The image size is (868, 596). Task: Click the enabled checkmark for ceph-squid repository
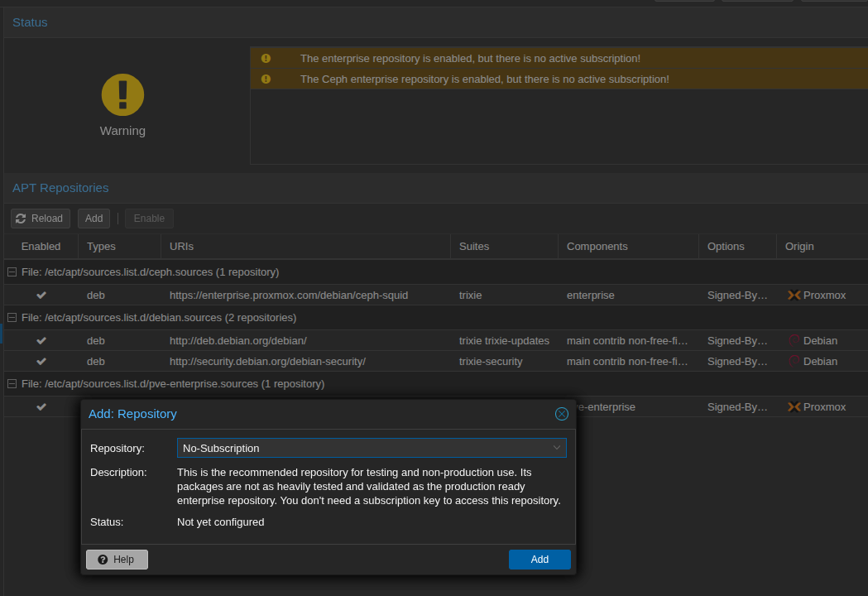point(41,296)
